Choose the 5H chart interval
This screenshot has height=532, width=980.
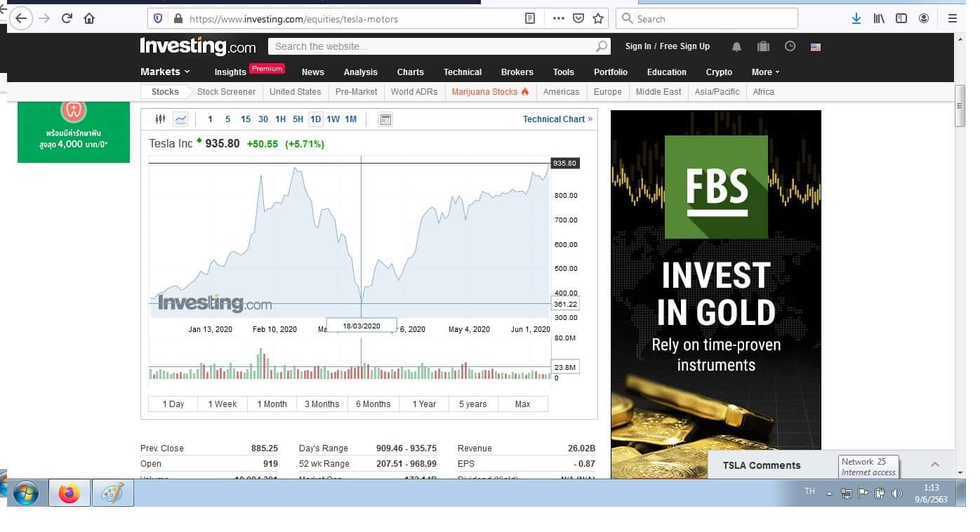pyautogui.click(x=298, y=119)
